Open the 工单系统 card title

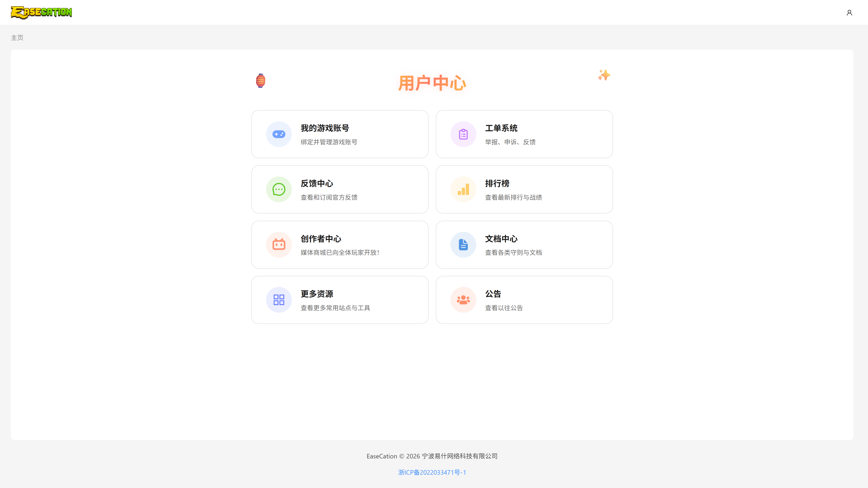pyautogui.click(x=501, y=128)
